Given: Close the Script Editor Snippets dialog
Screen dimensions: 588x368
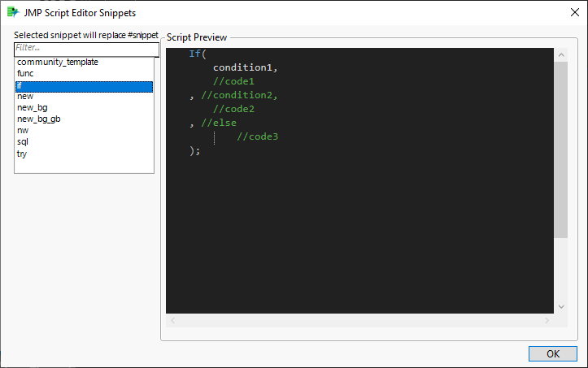Looking at the screenshot, I should coord(568,12).
